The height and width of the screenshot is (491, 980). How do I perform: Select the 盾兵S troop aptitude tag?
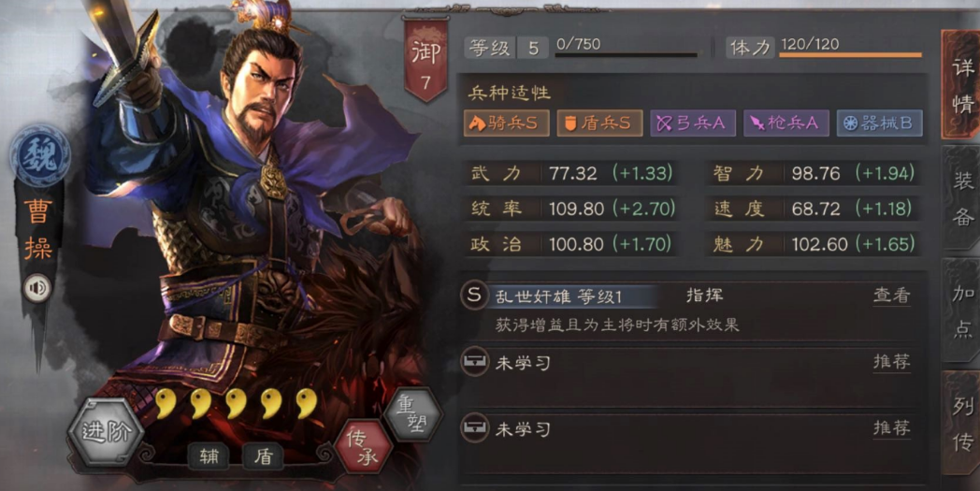(x=599, y=123)
